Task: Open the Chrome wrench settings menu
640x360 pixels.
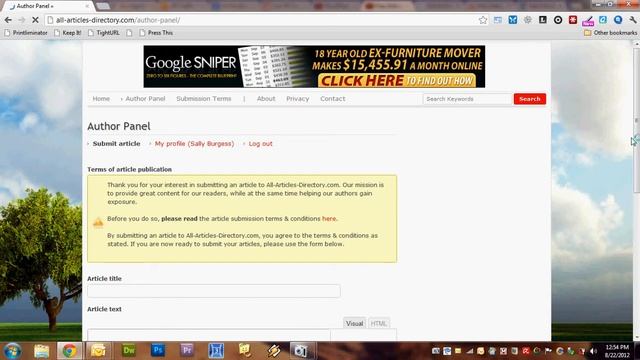Action: (x=633, y=20)
